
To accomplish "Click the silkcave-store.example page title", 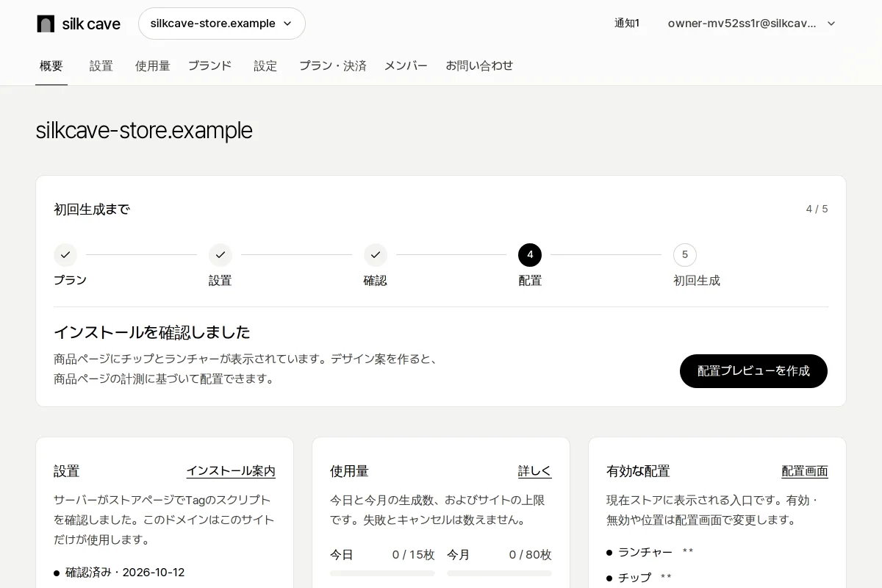I will coord(144,130).
